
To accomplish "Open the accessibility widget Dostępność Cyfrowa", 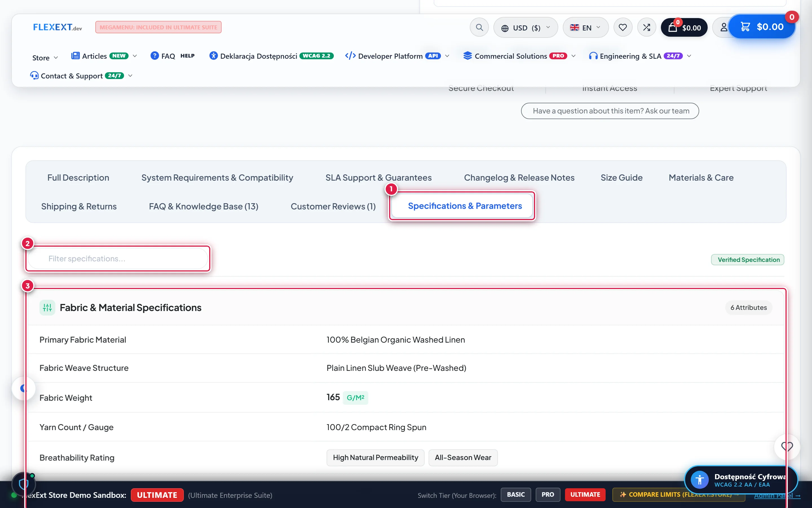I will coord(741,480).
